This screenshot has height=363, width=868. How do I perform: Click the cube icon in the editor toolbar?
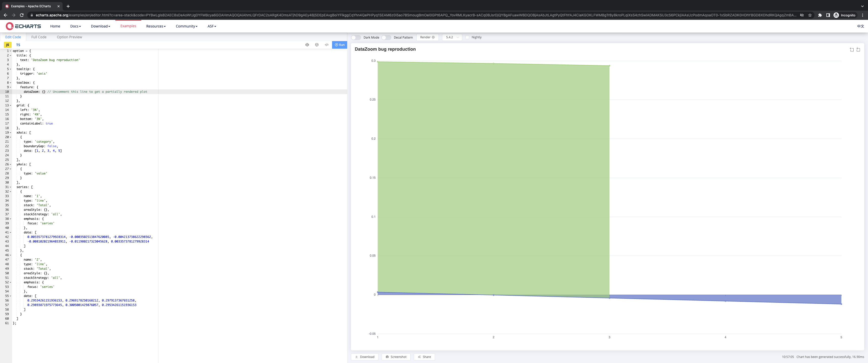tap(317, 44)
